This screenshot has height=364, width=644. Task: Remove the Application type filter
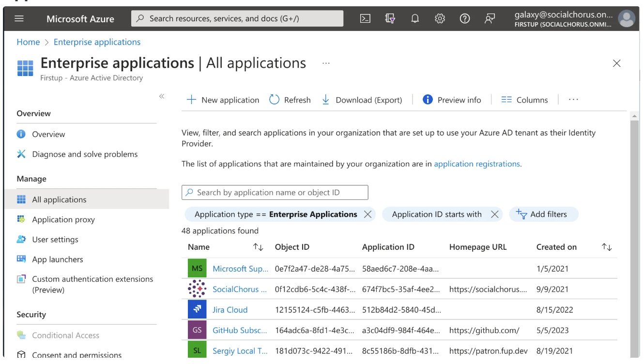368,214
